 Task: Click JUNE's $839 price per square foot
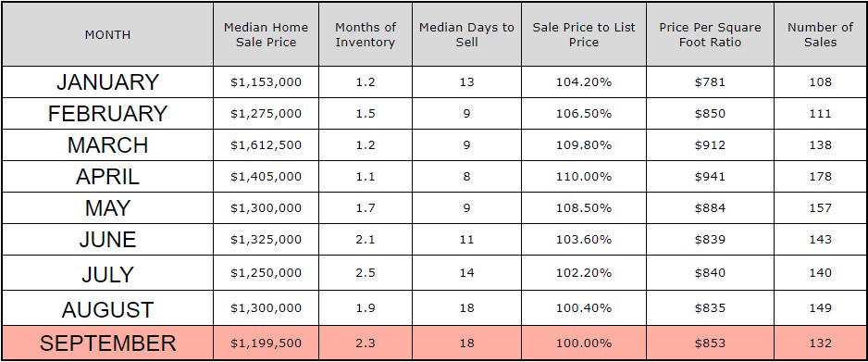click(711, 240)
